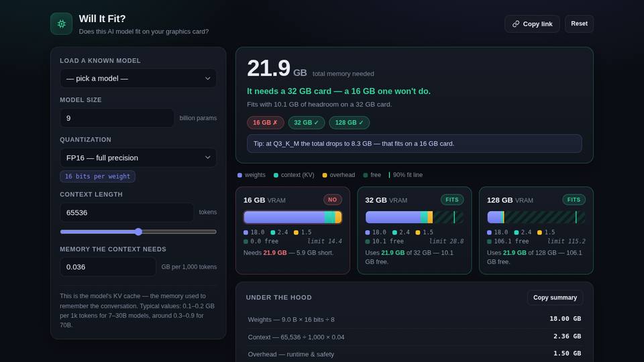
Task: Click the FITS badge on 128 GB card
Action: pyautogui.click(x=574, y=200)
